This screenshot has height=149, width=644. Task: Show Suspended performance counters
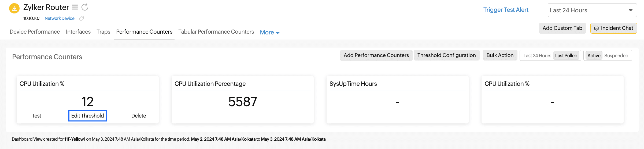(x=616, y=56)
